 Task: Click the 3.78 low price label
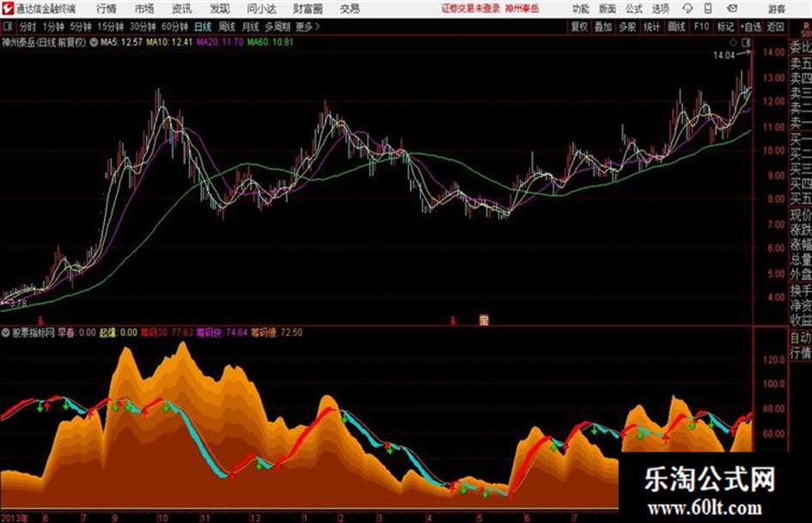(x=17, y=303)
